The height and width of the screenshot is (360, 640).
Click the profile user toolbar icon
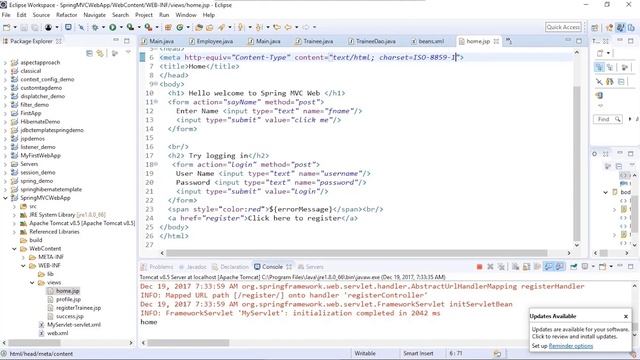coord(48,27)
